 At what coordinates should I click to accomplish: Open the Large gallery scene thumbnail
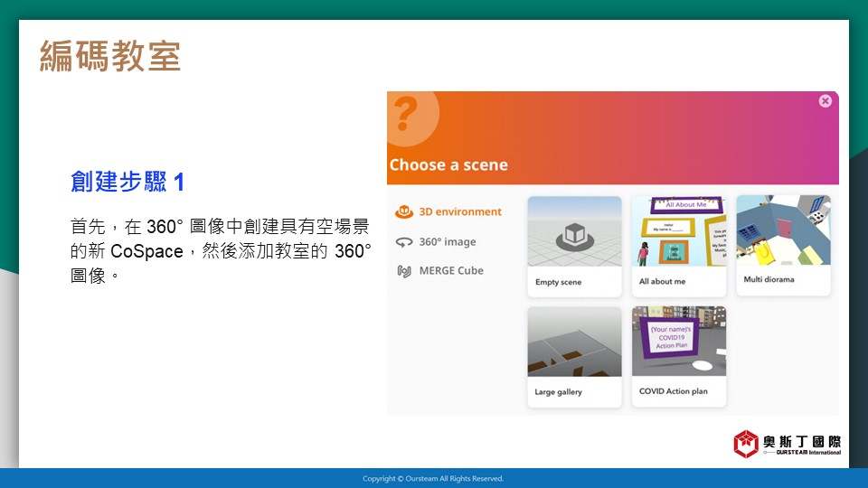[x=574, y=342]
